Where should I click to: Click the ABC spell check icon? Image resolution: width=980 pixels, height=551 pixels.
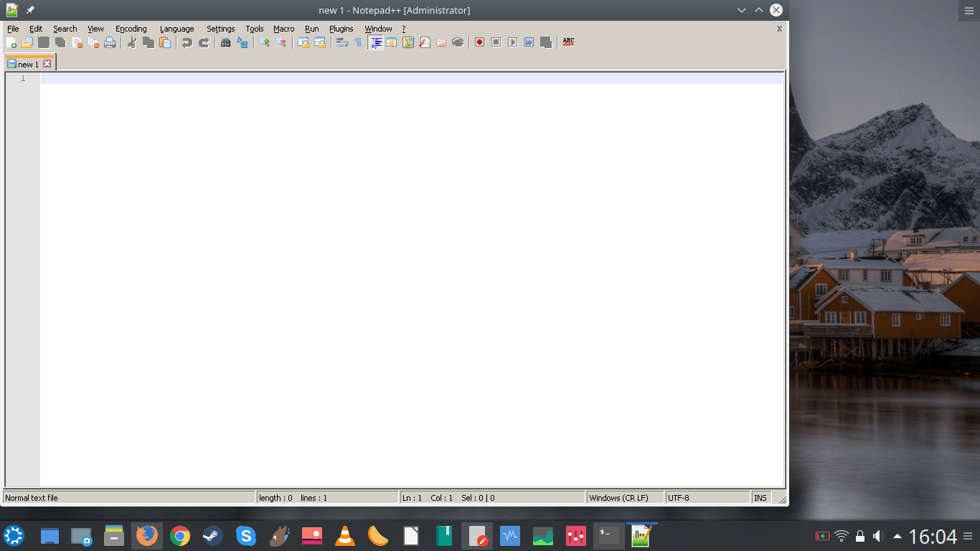click(568, 42)
